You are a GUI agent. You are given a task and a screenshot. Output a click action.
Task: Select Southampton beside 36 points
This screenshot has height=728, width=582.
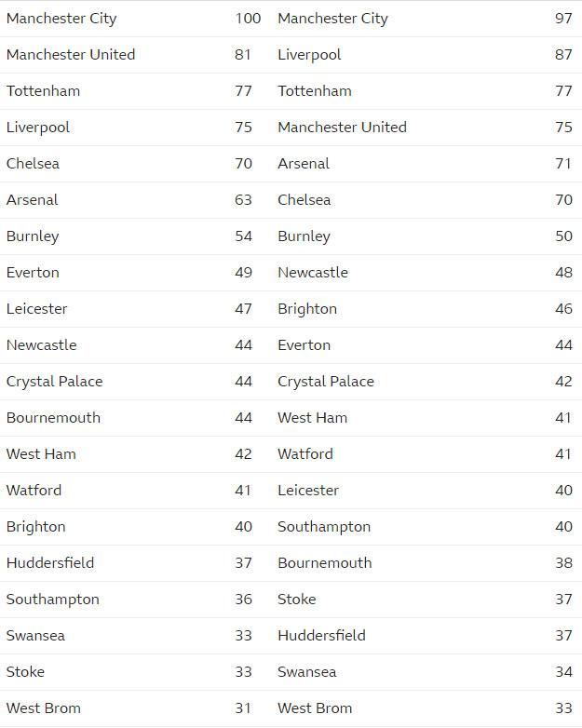point(52,600)
